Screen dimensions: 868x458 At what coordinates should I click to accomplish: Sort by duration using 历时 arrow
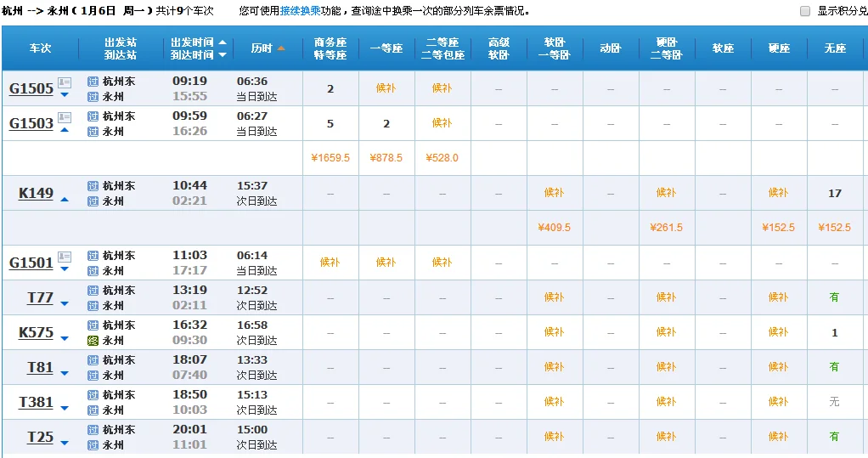click(281, 48)
